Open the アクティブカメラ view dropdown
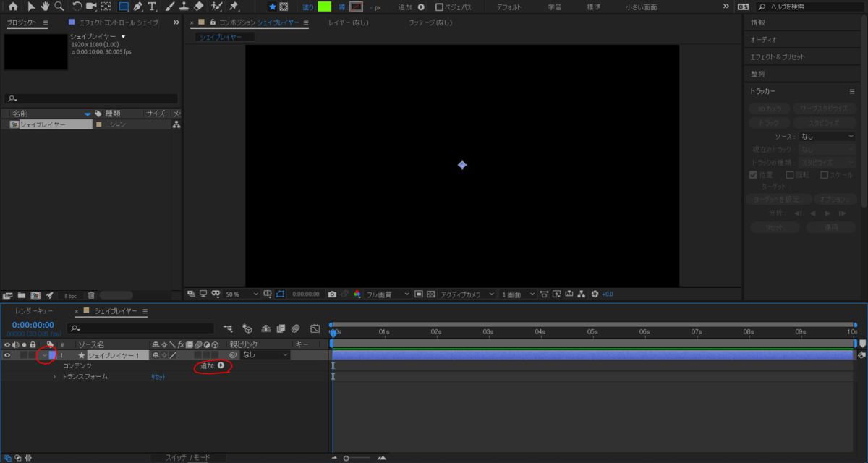This screenshot has height=463, width=868. pos(468,294)
